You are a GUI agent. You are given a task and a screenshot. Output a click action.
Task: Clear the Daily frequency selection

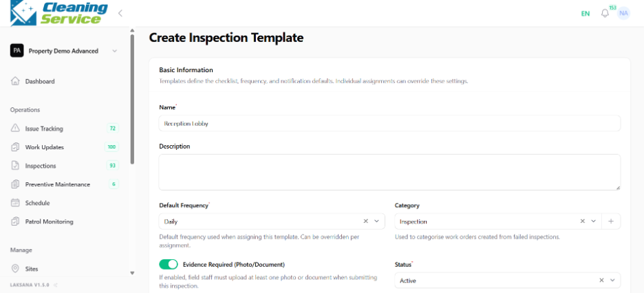[x=365, y=221]
